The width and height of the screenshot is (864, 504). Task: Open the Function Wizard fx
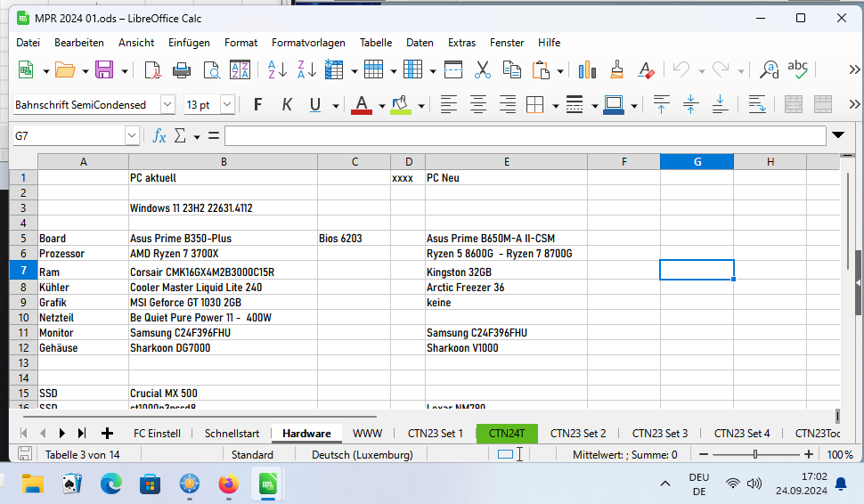coord(159,135)
